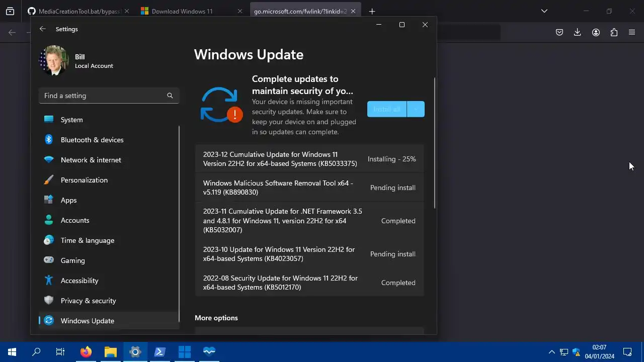Image resolution: width=644 pixels, height=362 pixels.
Task: Click the Settings content vertical scrollbar
Action: (x=435, y=143)
